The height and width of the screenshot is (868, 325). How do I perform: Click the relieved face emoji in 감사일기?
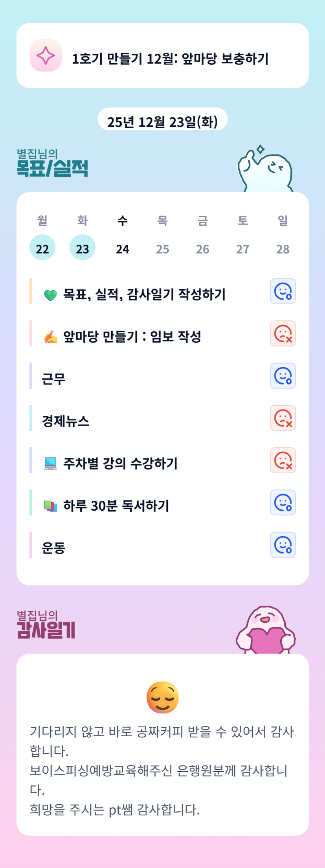pos(162,697)
